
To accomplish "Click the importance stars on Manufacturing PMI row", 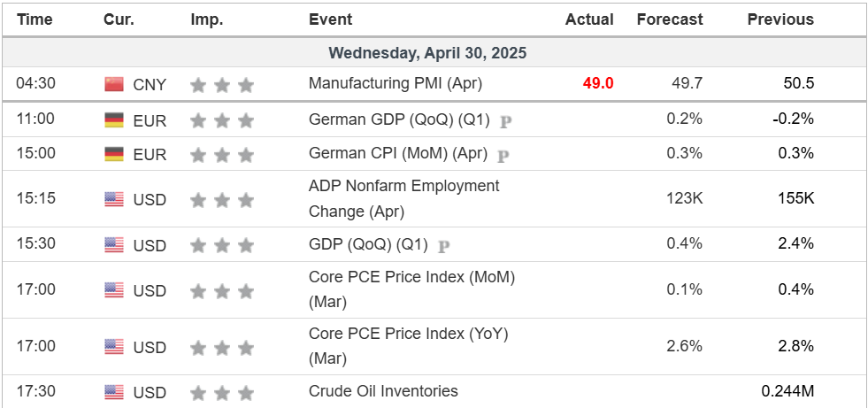I will coord(221,85).
